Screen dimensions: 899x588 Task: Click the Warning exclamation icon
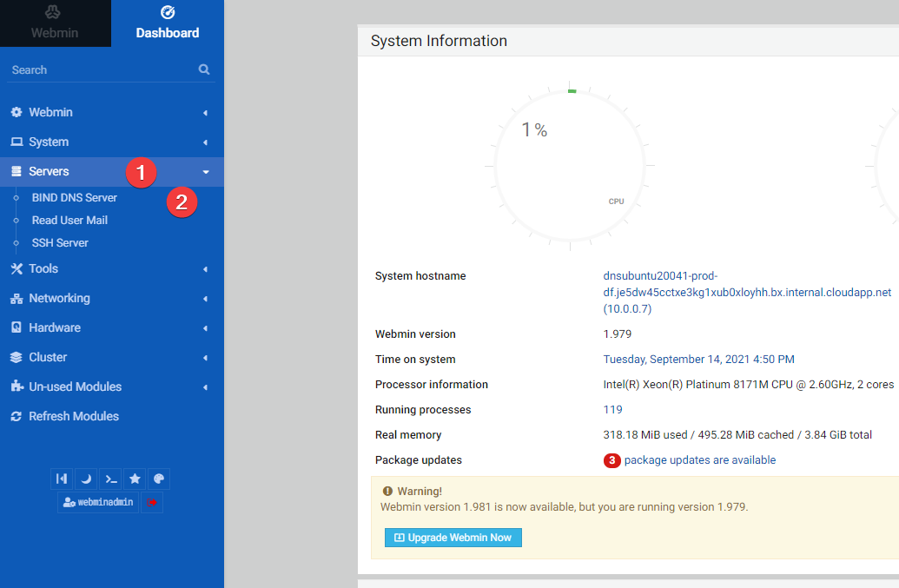[387, 491]
